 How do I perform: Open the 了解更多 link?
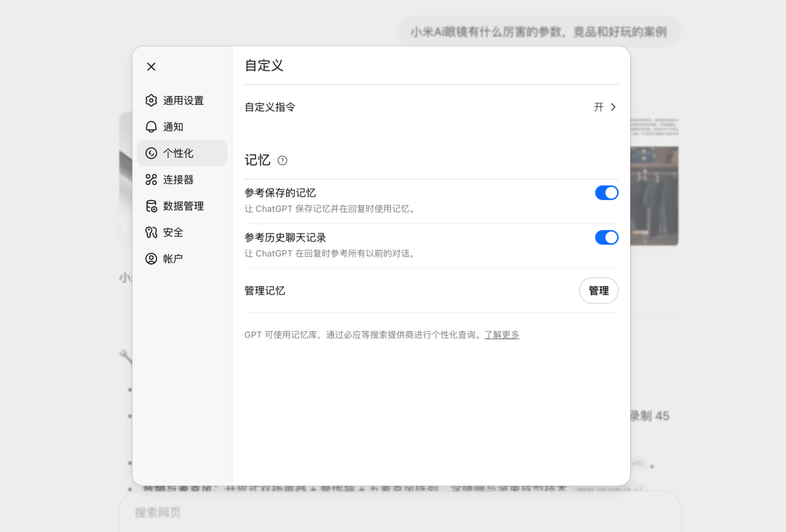pos(501,335)
